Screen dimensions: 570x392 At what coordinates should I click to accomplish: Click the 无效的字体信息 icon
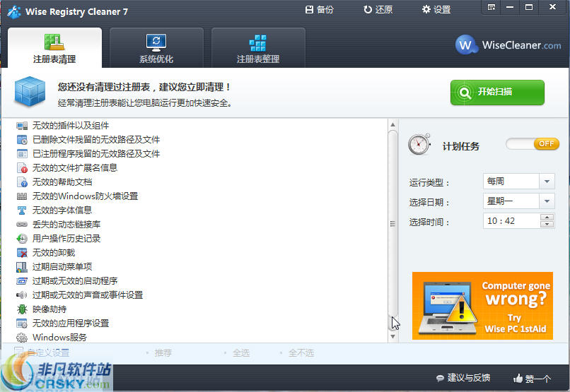(22, 210)
